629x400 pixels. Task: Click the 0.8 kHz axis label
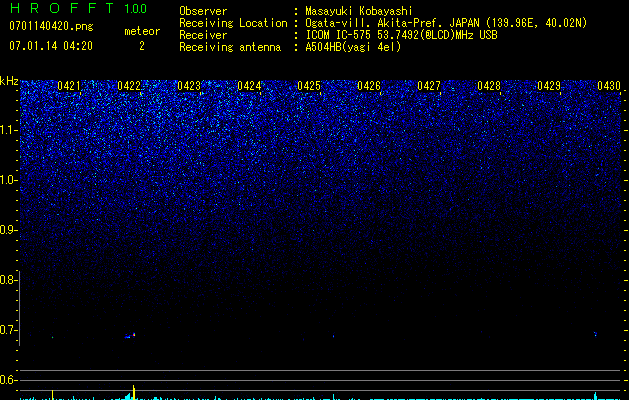coord(8,280)
